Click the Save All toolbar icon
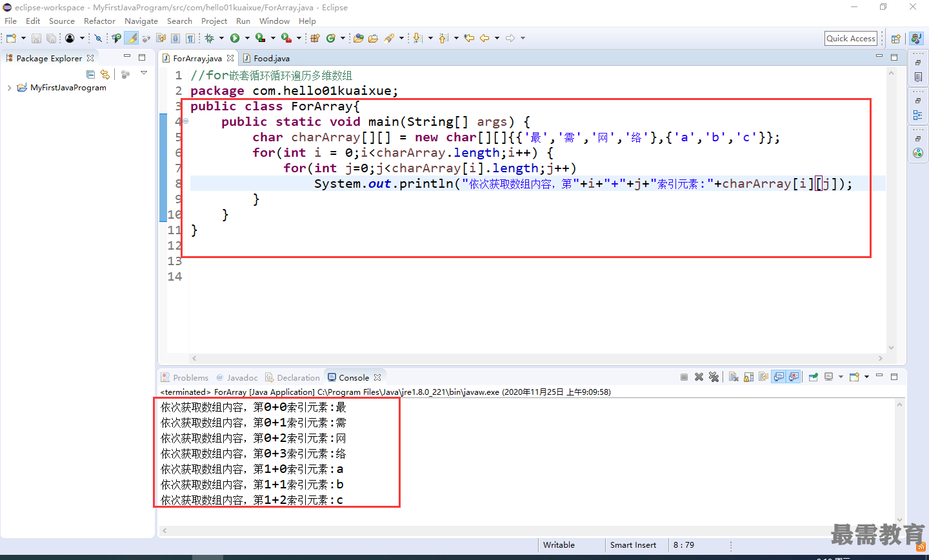 tap(51, 38)
